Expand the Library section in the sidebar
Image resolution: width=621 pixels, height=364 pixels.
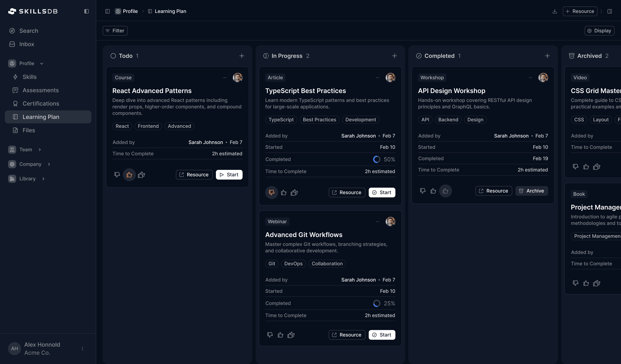(x=43, y=178)
